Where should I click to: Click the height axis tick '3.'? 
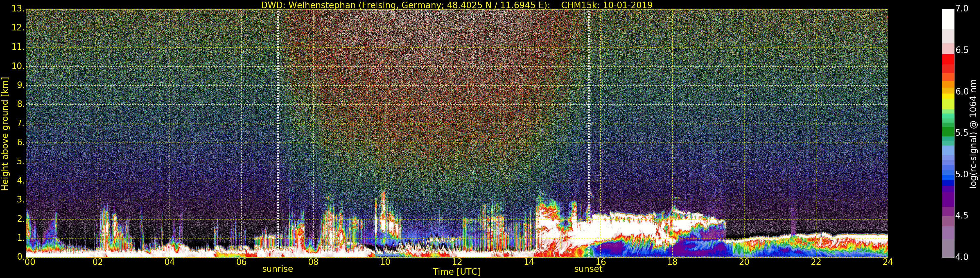click(20, 200)
